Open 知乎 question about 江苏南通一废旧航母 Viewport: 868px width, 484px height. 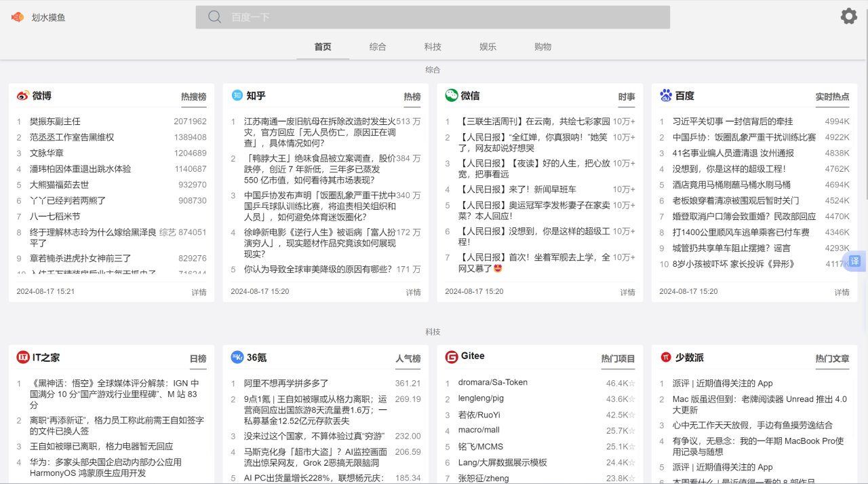point(319,132)
